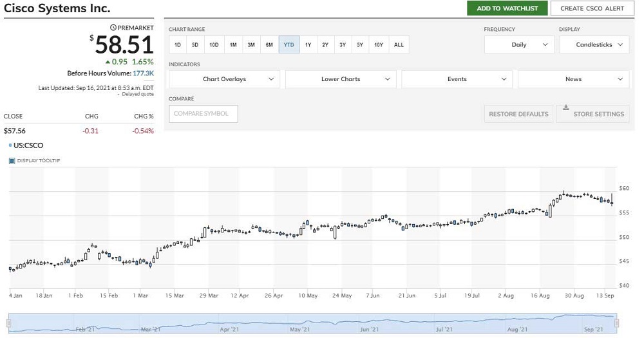Screen dimensions: 644x338
Task: Select the 1D chart range
Action: pos(178,45)
